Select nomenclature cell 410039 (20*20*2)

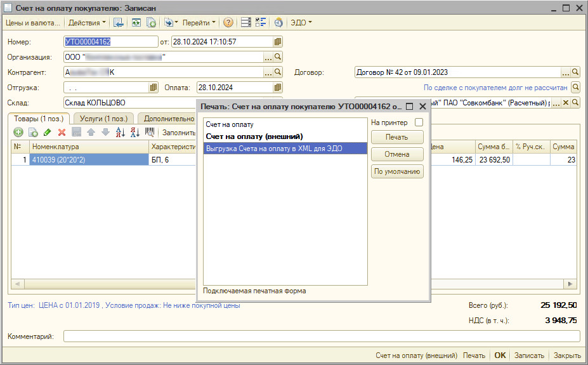pos(89,160)
